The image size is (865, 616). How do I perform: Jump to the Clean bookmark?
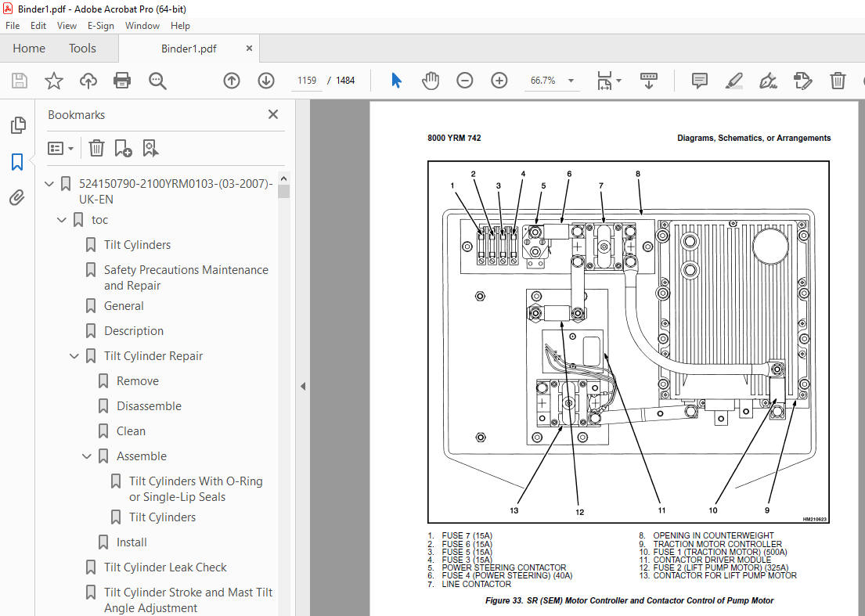click(131, 431)
